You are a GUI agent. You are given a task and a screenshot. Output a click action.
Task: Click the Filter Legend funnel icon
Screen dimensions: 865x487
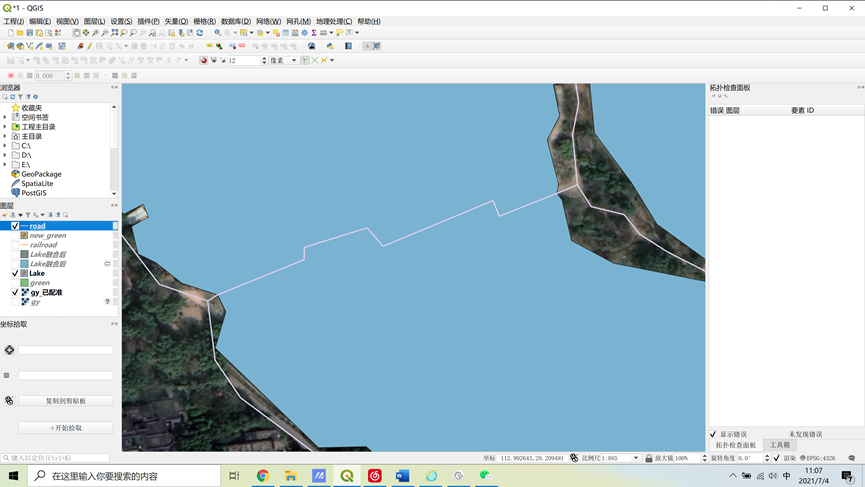coord(28,215)
